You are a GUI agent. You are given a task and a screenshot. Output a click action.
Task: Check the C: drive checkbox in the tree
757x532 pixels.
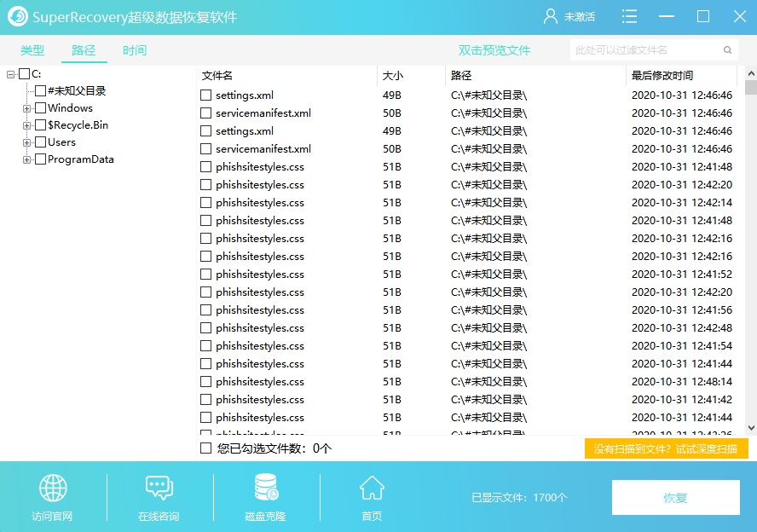pos(24,74)
